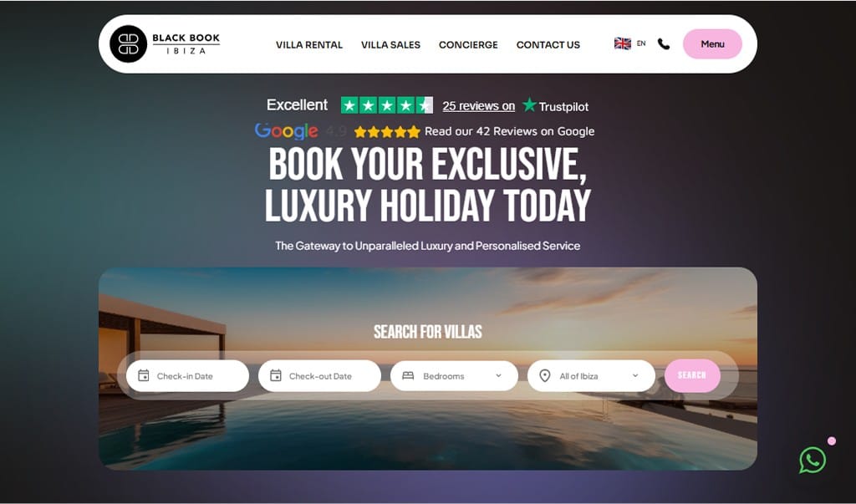The width and height of the screenshot is (856, 504).
Task: Click the check-in calendar icon
Action: coord(144,375)
